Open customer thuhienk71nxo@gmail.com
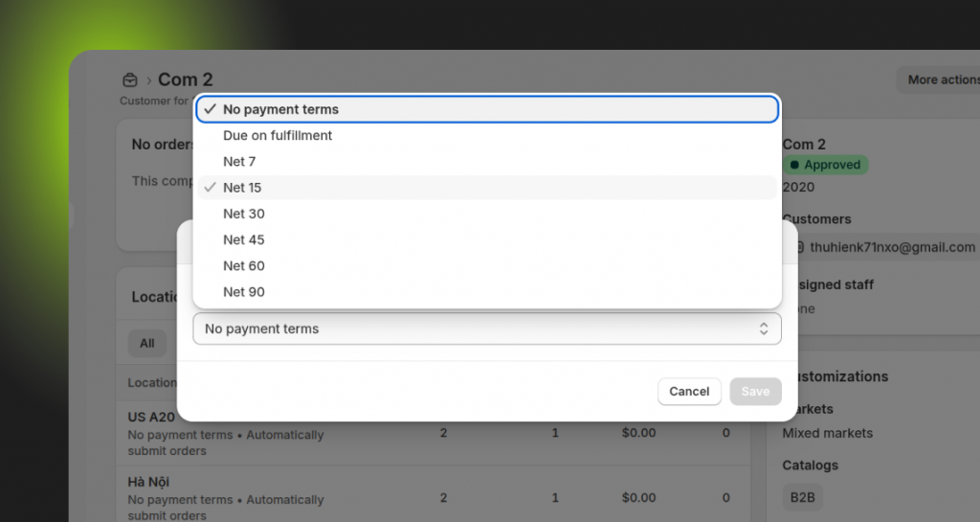 tap(892, 247)
